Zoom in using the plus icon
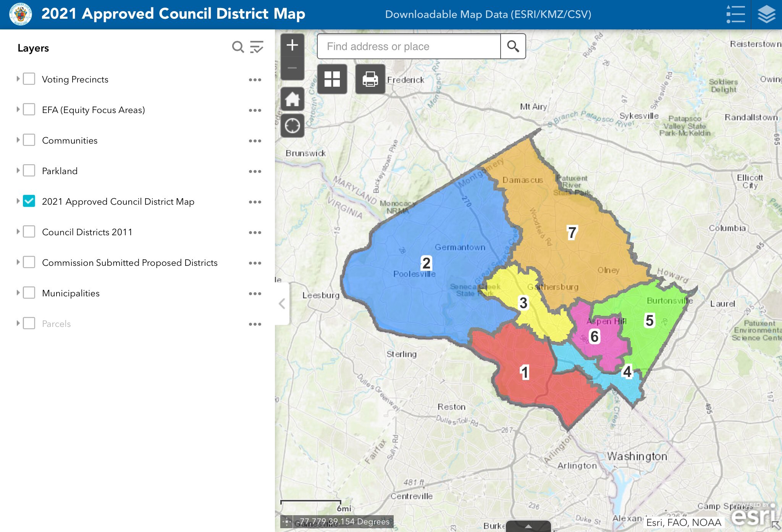782x532 pixels. tap(292, 45)
